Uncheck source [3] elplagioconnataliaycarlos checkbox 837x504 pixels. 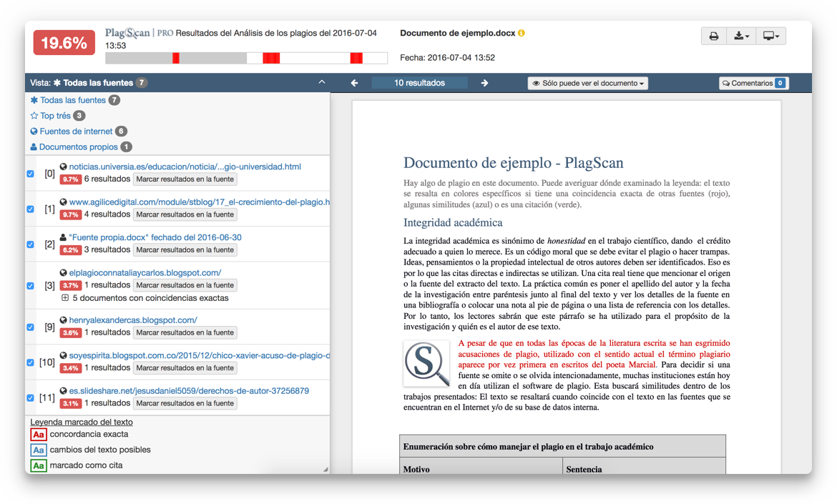[31, 285]
